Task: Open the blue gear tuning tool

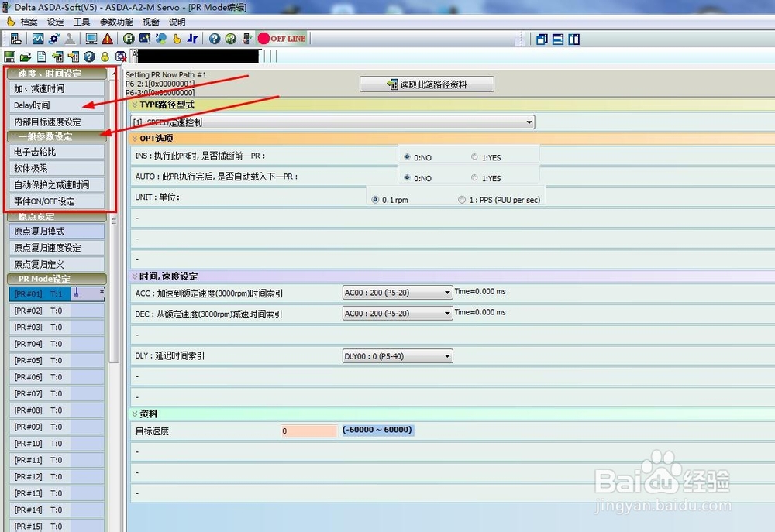Action: 54,39
